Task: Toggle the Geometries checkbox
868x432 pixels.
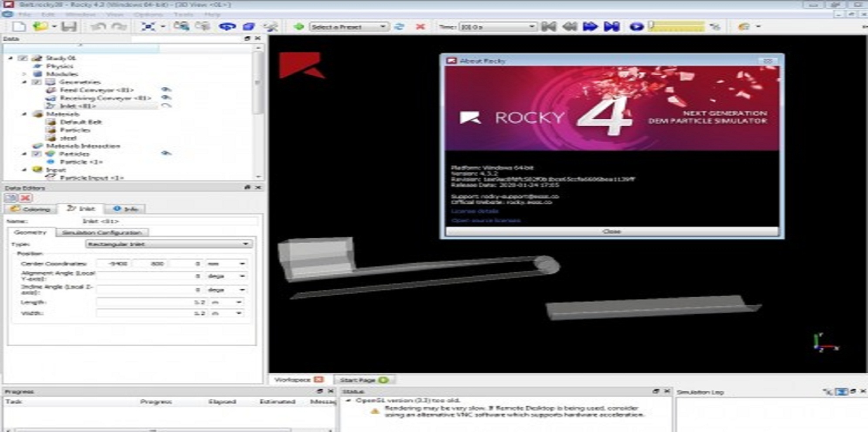Action: (37, 82)
